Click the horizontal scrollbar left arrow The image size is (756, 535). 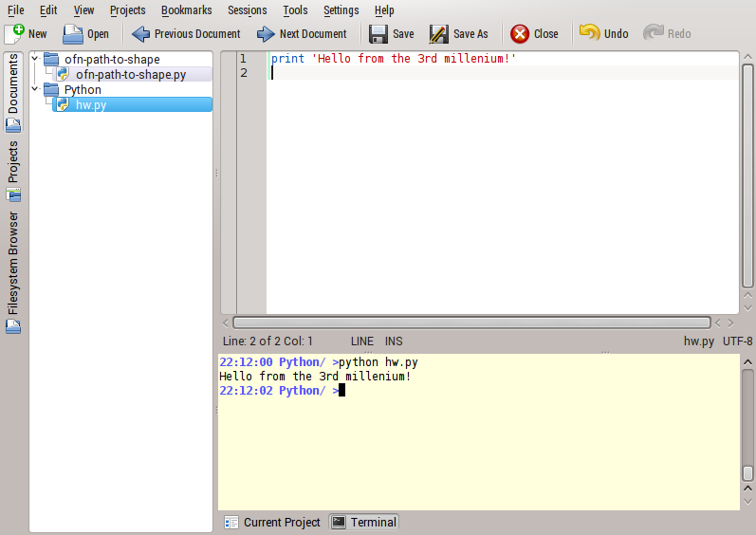(226, 323)
